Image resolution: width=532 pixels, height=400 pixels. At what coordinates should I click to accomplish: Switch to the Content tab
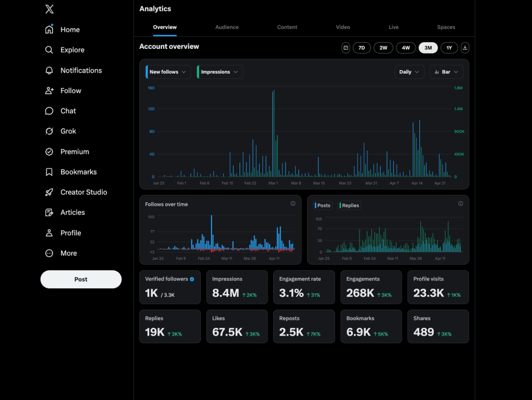point(287,27)
